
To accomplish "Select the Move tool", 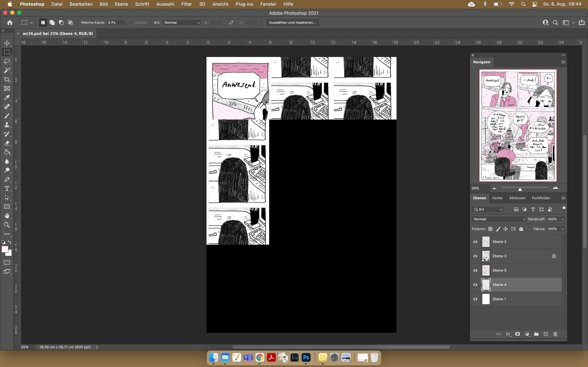I will (7, 43).
